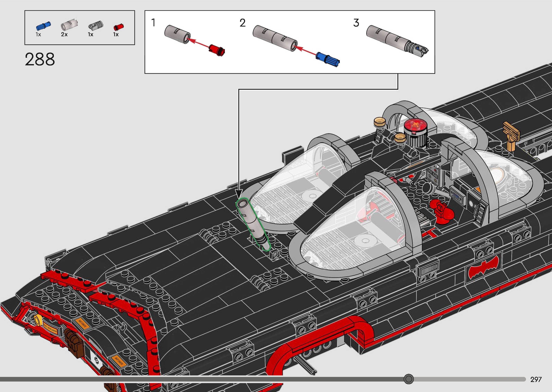Click step number 288
Screen dimensions: 552x392
pyautogui.click(x=40, y=59)
